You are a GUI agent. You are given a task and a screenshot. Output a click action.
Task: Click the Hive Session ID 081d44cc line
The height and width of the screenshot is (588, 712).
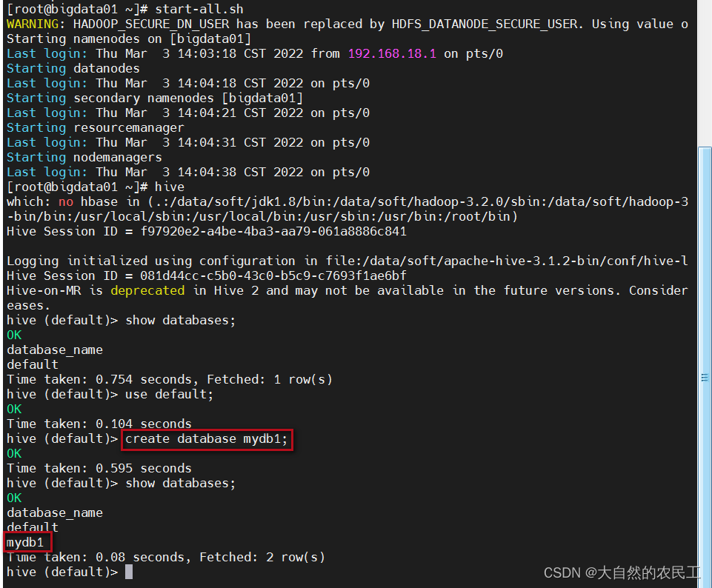click(x=207, y=275)
